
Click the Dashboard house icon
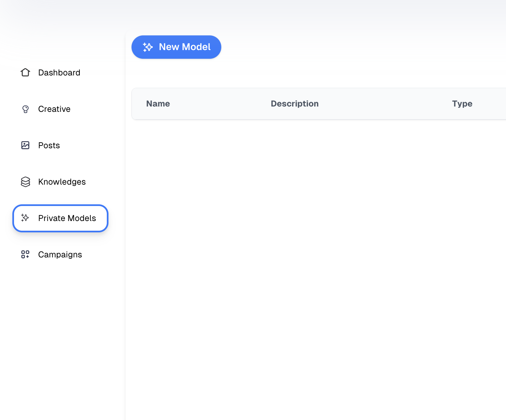tap(25, 72)
